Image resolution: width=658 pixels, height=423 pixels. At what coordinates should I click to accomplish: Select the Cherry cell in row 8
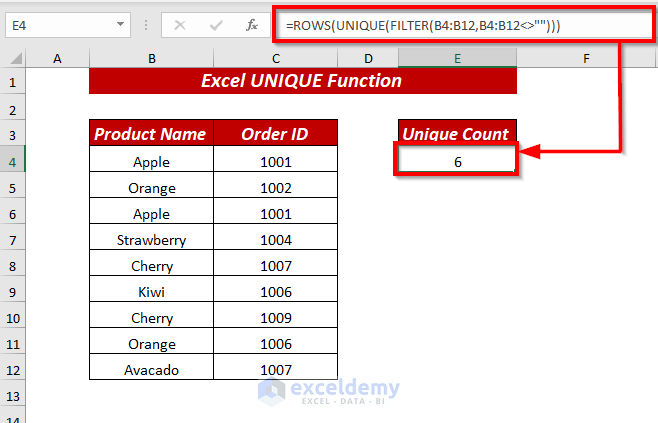[x=151, y=263]
